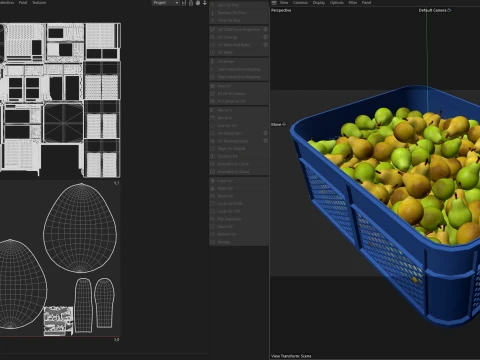Click the small textured UV thumbnail cluster
The height and width of the screenshot is (360, 480).
[58, 321]
